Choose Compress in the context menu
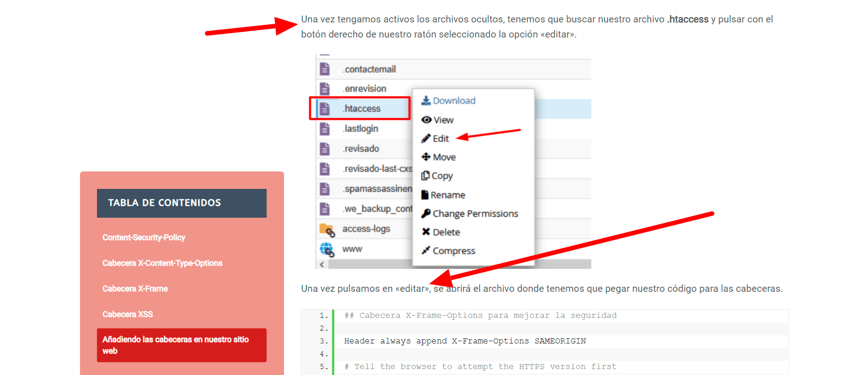The image size is (868, 375). (454, 251)
